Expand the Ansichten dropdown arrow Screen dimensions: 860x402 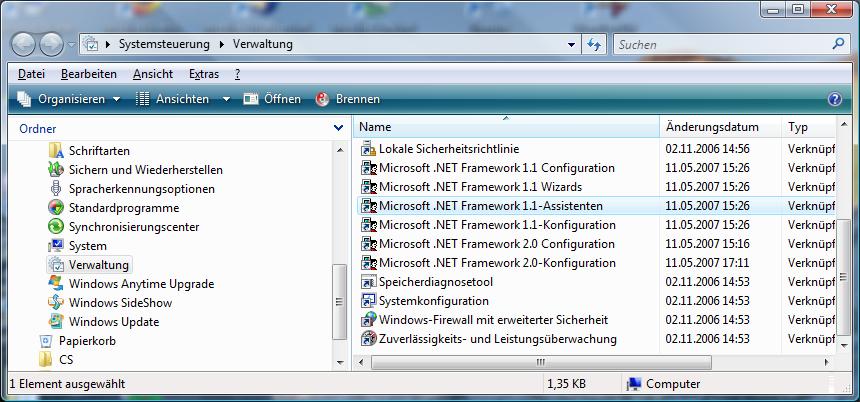coord(226,99)
